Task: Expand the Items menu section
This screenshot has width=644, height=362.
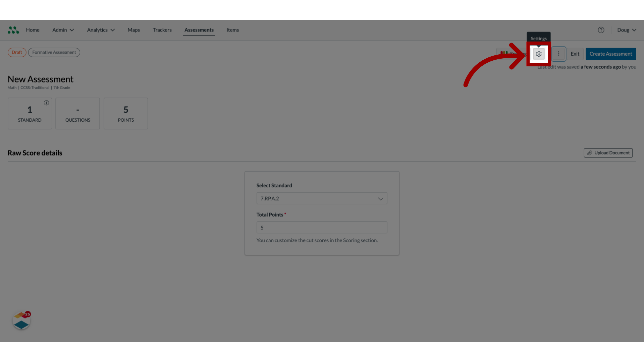Action: [x=232, y=29]
